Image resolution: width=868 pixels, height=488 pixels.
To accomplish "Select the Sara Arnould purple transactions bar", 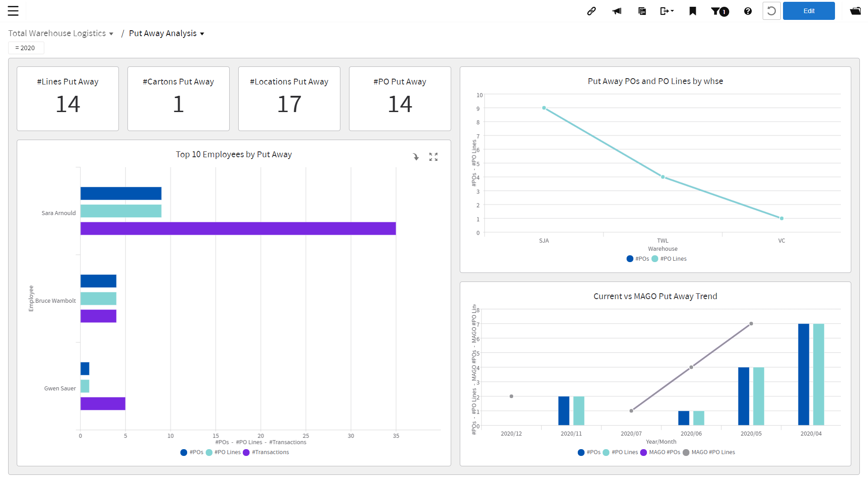I will click(x=237, y=229).
